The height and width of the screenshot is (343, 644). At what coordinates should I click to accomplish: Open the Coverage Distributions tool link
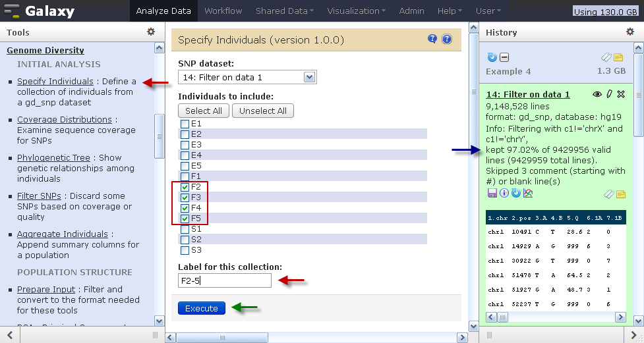click(x=64, y=119)
